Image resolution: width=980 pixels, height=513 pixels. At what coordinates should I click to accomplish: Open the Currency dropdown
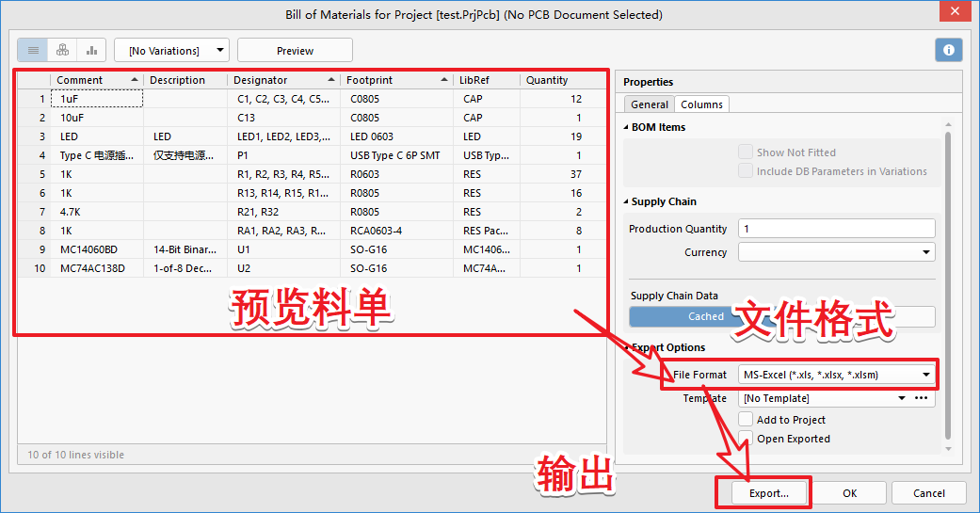pyautogui.click(x=836, y=252)
